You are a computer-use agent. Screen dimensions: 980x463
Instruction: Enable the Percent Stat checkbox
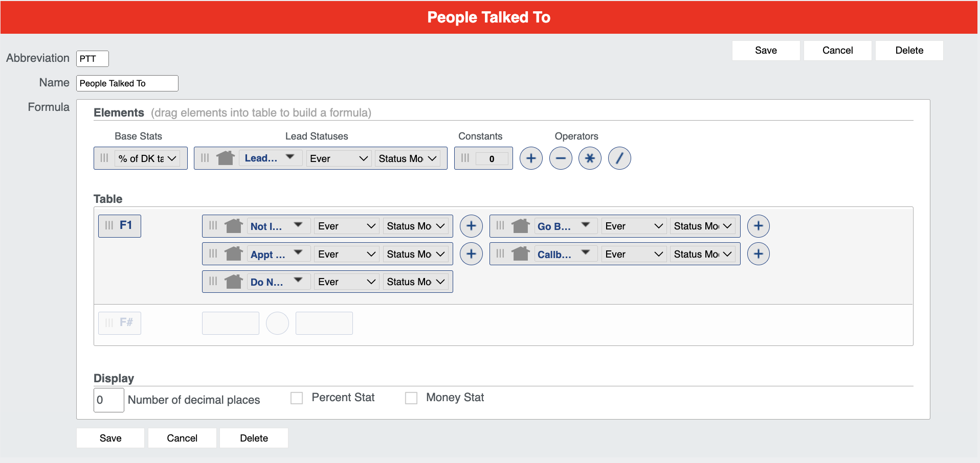click(297, 398)
